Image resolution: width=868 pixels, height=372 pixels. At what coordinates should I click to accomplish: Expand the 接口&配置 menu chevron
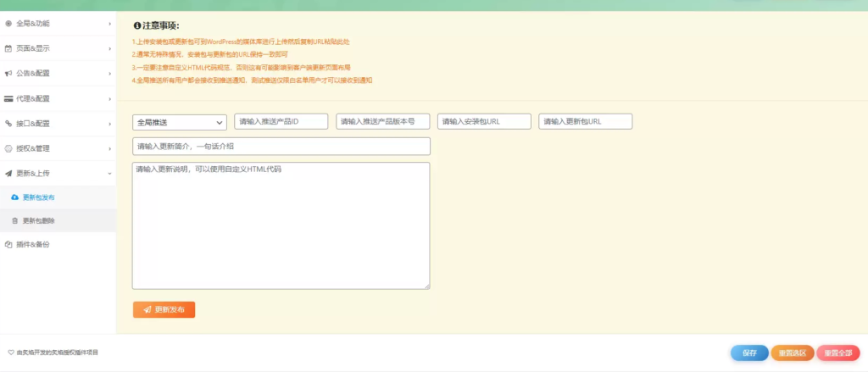[109, 124]
